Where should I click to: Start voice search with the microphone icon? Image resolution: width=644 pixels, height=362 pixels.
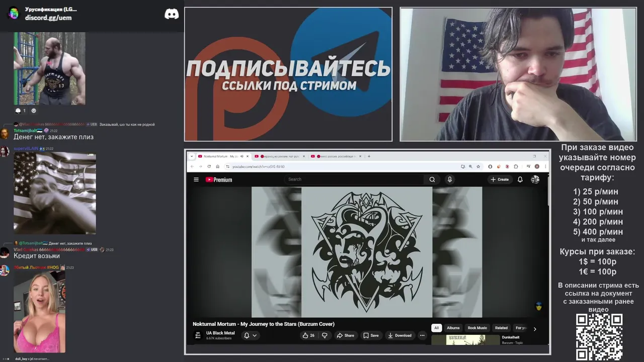point(450,179)
